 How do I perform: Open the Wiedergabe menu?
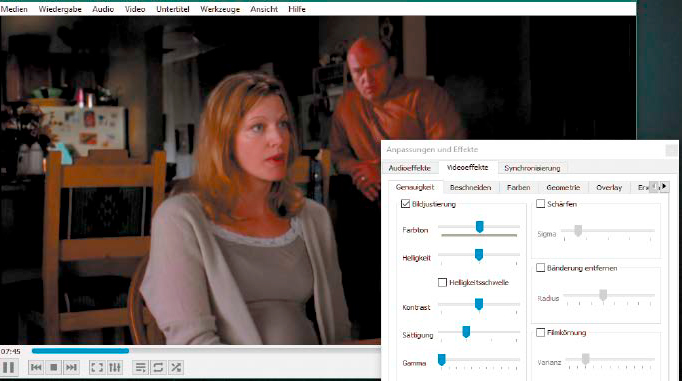tap(60, 9)
